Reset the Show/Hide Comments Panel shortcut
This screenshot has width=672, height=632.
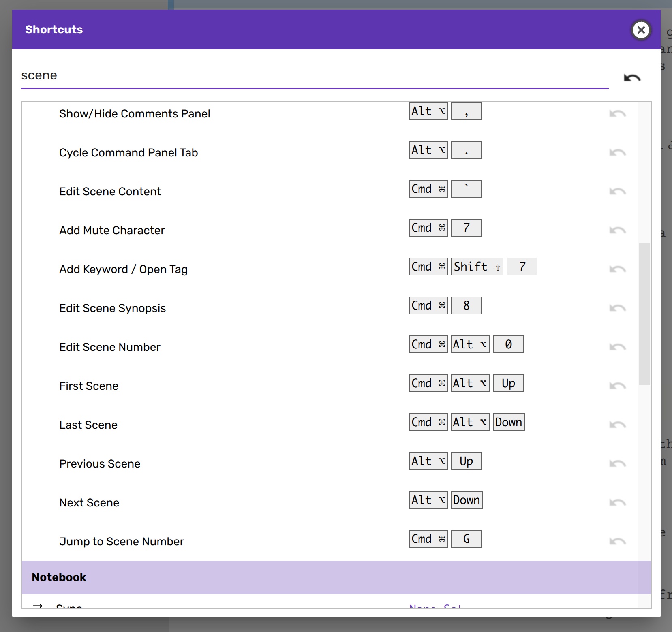click(617, 114)
